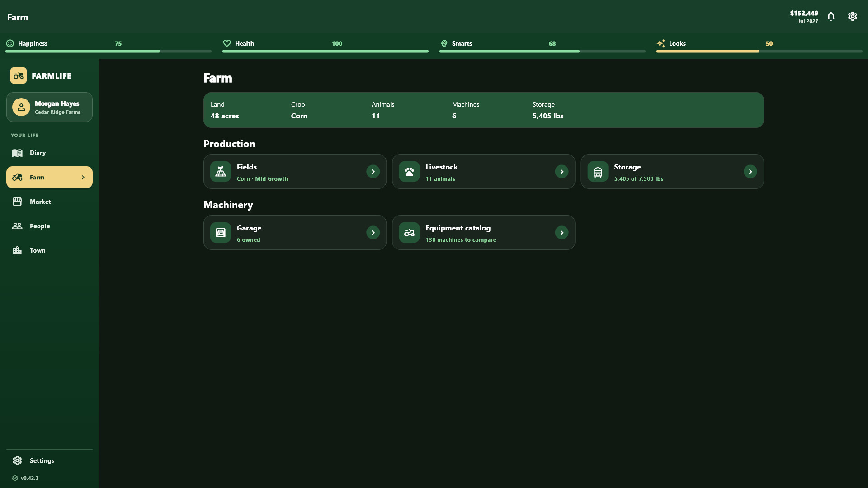Click the Farm menu item chevron

click(x=83, y=178)
